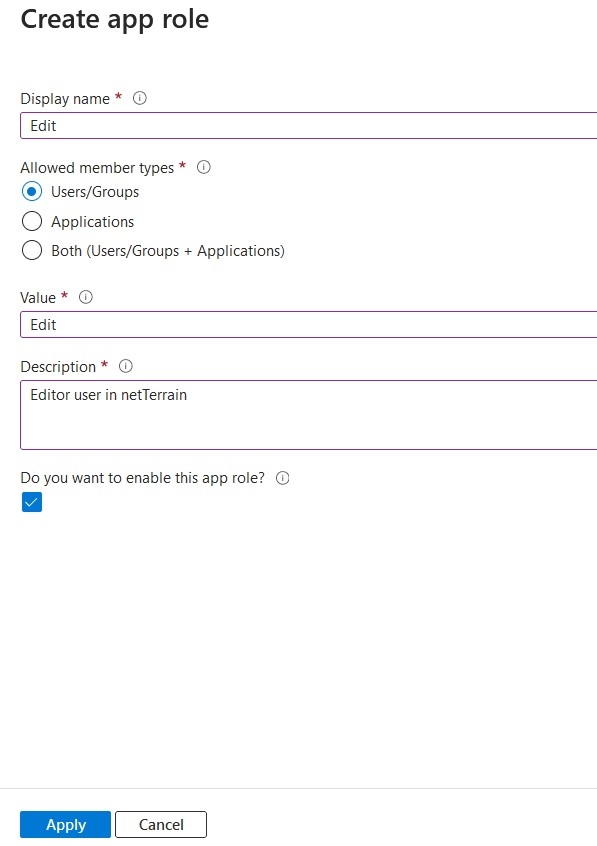Cancel creating the app role
Screen dimensions: 597x846
(161, 824)
